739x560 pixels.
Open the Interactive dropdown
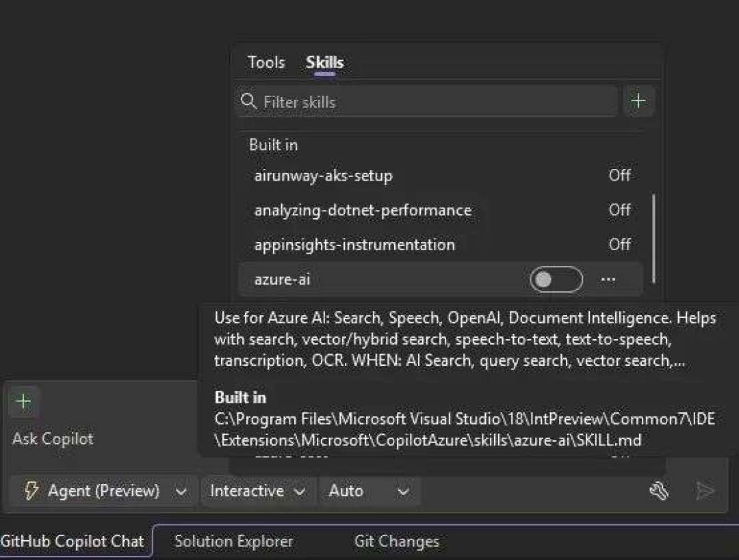257,491
